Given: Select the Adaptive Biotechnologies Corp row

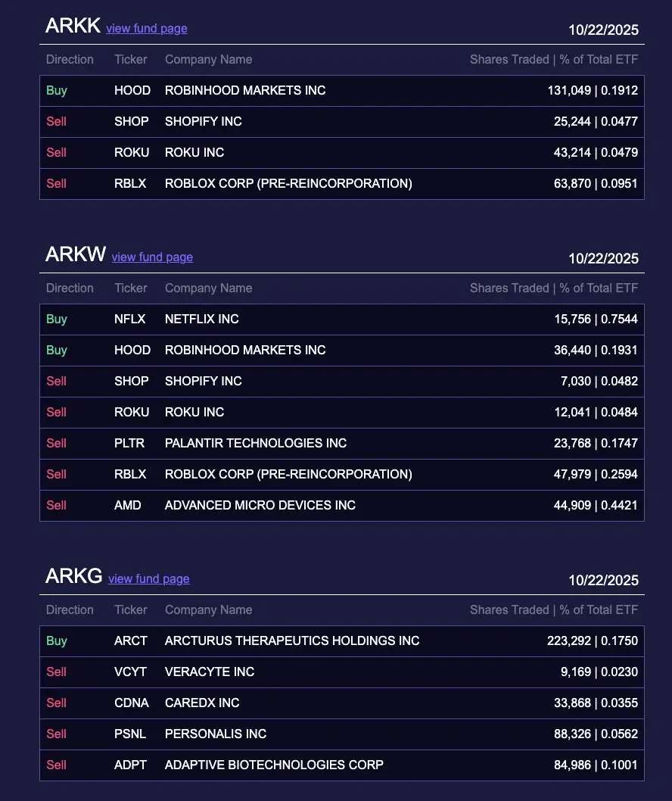Looking at the screenshot, I should [341, 765].
